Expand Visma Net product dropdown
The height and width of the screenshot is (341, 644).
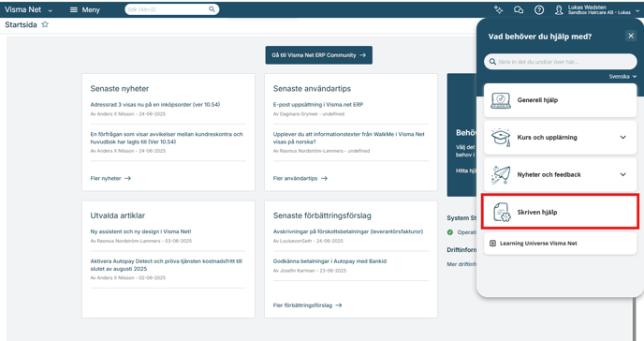51,10
